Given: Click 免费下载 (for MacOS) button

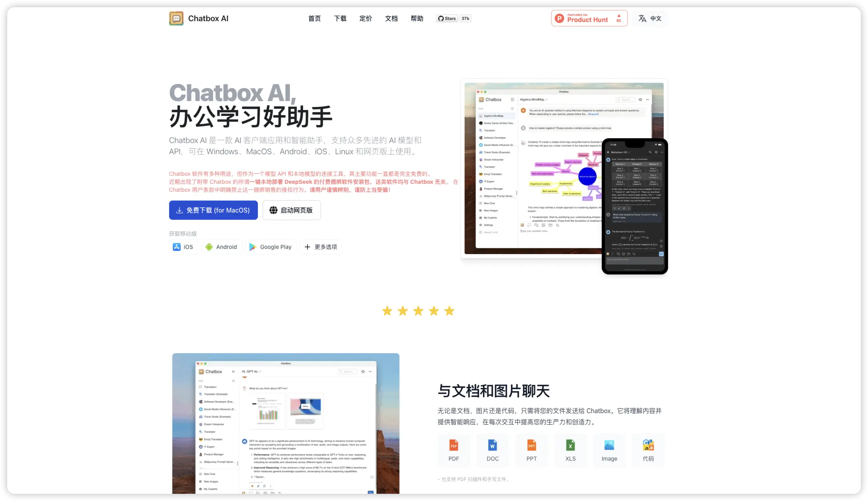Looking at the screenshot, I should point(213,210).
